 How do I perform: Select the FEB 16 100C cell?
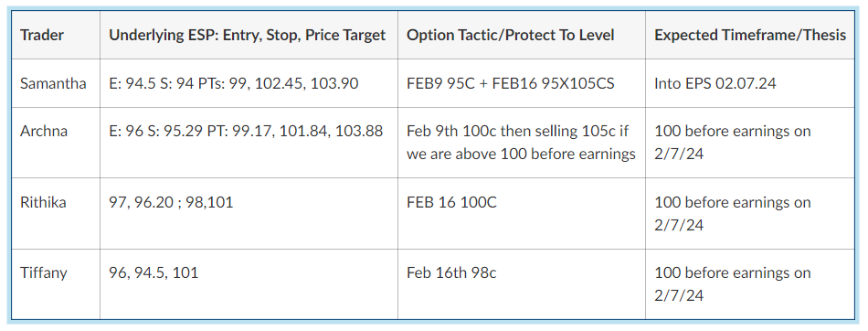coord(522,213)
